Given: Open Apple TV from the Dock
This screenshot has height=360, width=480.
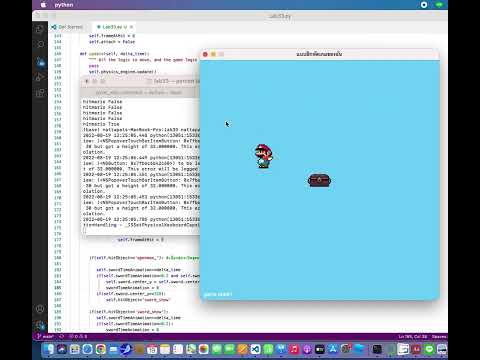Looking at the screenshot, I should click(319, 349).
